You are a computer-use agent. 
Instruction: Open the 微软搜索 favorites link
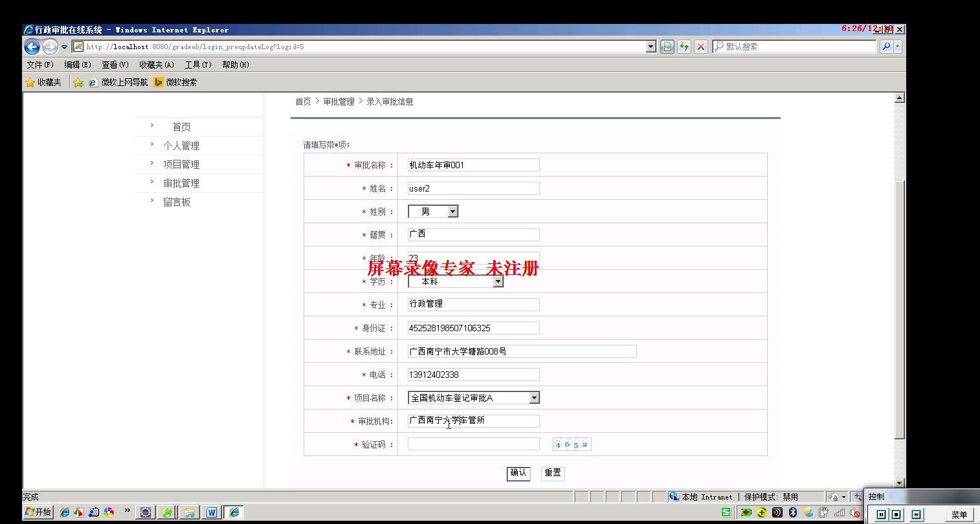[x=175, y=82]
